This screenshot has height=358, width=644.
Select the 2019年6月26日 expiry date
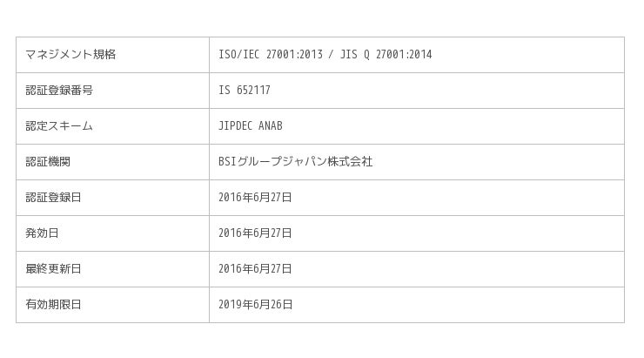coord(255,305)
